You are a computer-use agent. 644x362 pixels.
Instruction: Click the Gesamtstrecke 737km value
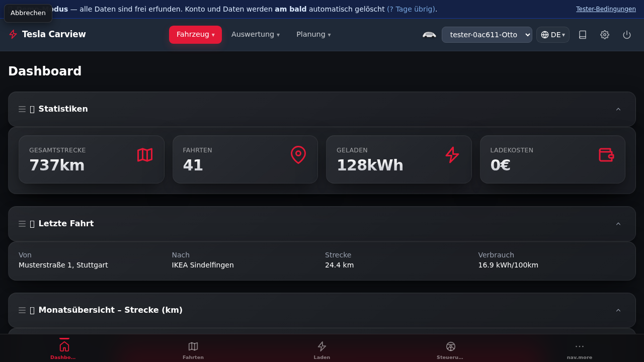[57, 165]
